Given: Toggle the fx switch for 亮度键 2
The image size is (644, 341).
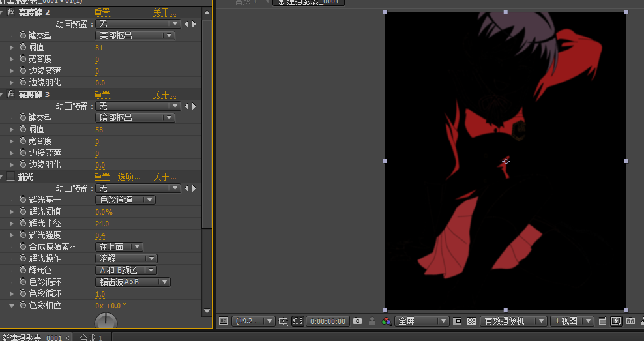Looking at the screenshot, I should (10, 12).
